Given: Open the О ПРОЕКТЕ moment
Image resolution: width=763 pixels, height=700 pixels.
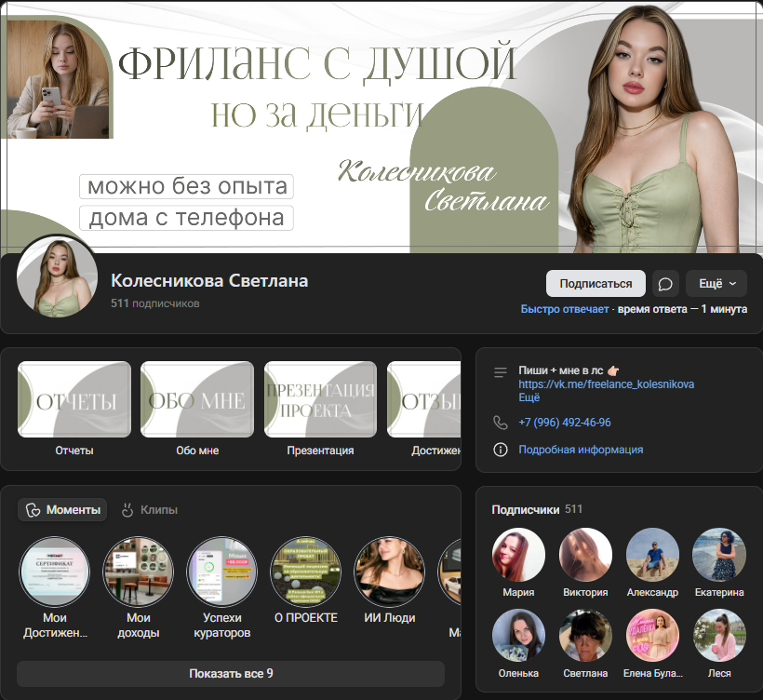Looking at the screenshot, I should point(305,572).
